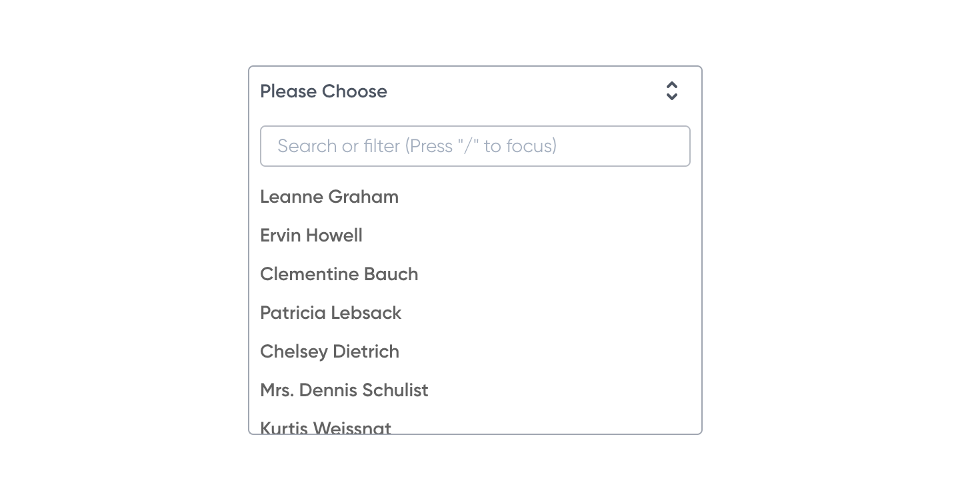
Task: Pick the Kurtis Weissnat option
Action: pyautogui.click(x=325, y=428)
